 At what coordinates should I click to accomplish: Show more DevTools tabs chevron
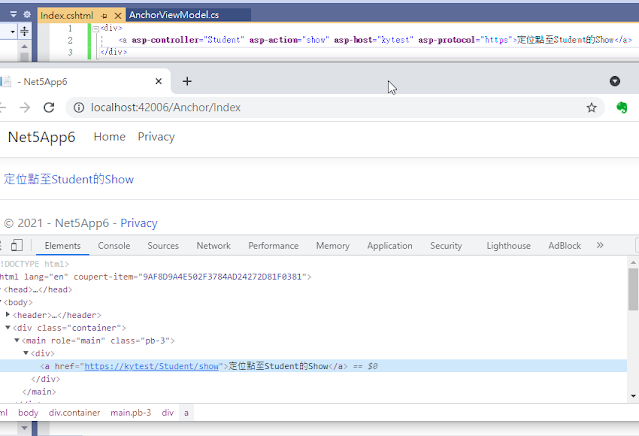coord(600,245)
